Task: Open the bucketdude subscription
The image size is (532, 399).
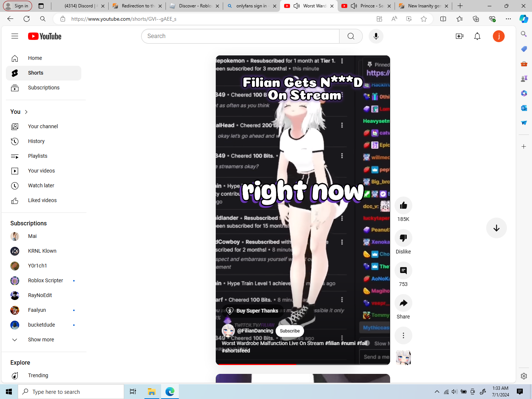Action: (44, 325)
